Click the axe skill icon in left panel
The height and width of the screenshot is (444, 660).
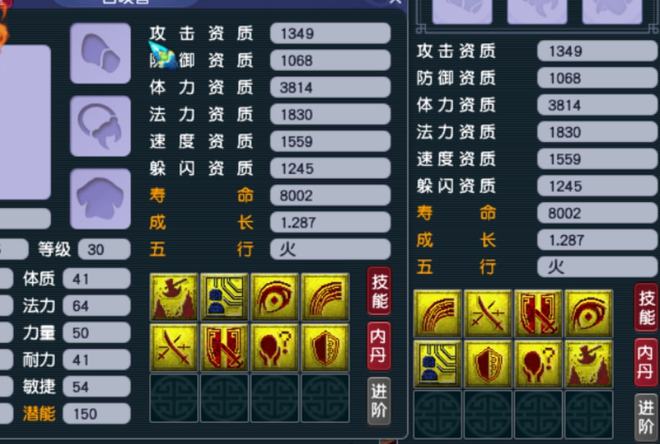(x=174, y=297)
